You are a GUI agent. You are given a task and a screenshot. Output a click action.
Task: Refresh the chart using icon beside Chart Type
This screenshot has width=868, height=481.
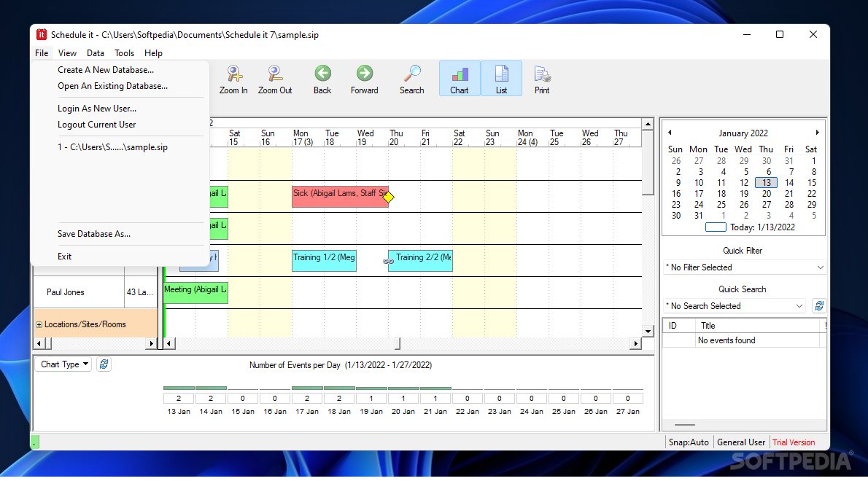(104, 364)
